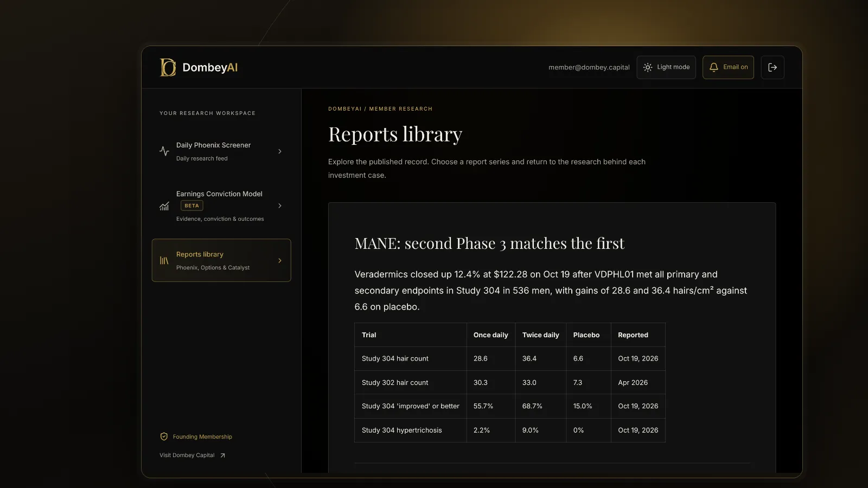
Task: Click the Study 302 hair count row label
Action: pos(395,382)
